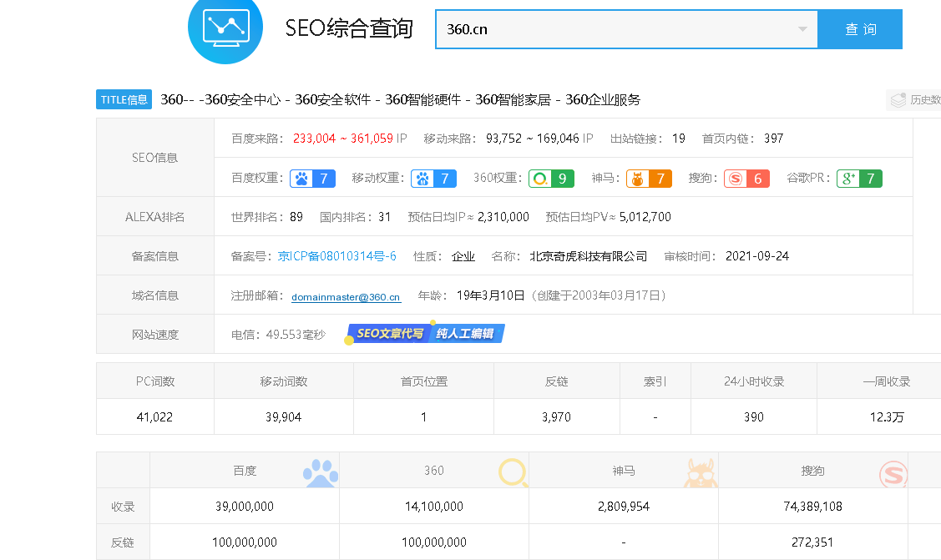941x560 pixels.
Task: Click the 谷歌PR value 7 badge
Action: (871, 179)
